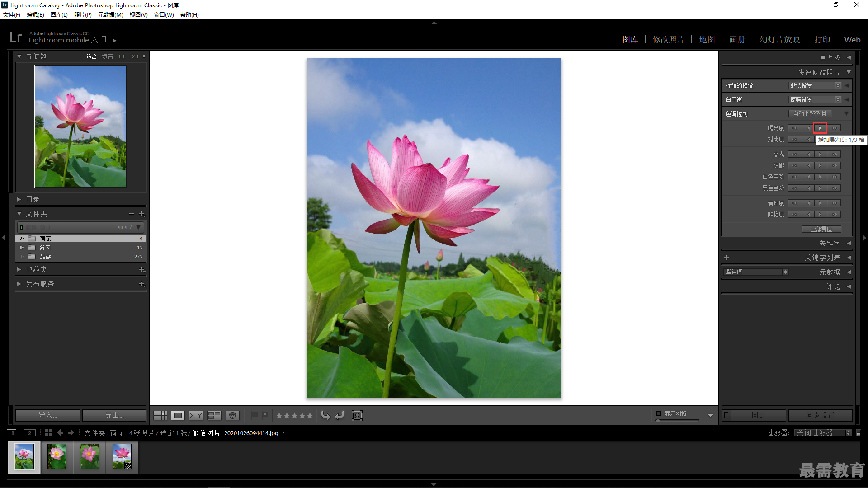868x488 pixels.
Task: Rotate photo counter-clockwise
Action: (325, 415)
